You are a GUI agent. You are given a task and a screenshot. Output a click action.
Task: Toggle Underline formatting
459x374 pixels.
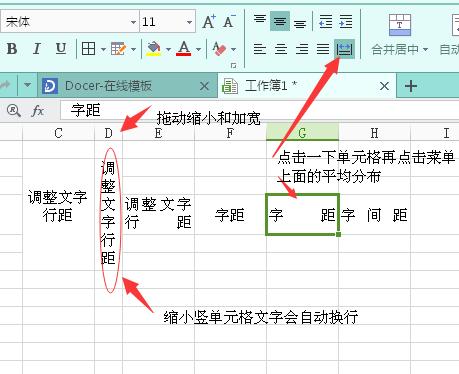[x=61, y=49]
